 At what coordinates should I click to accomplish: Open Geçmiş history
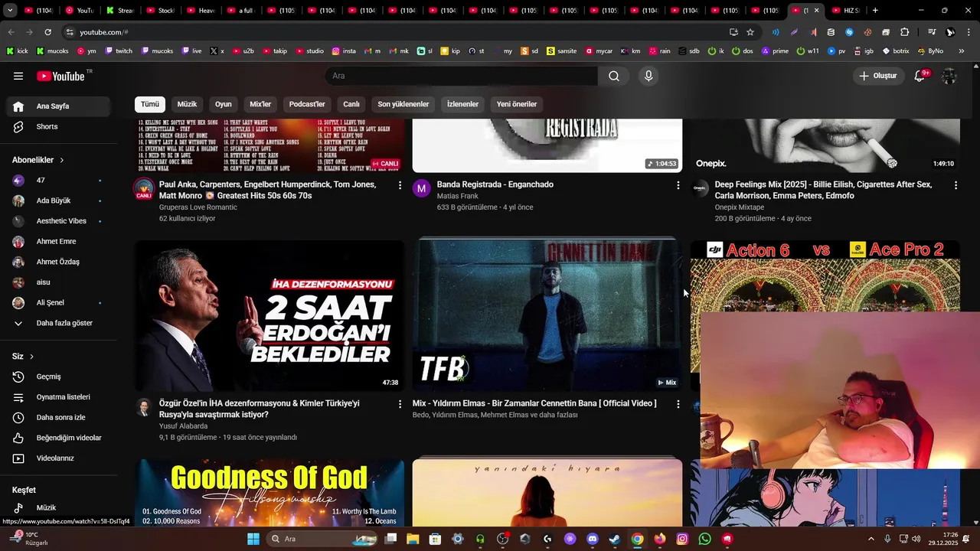tap(58, 377)
